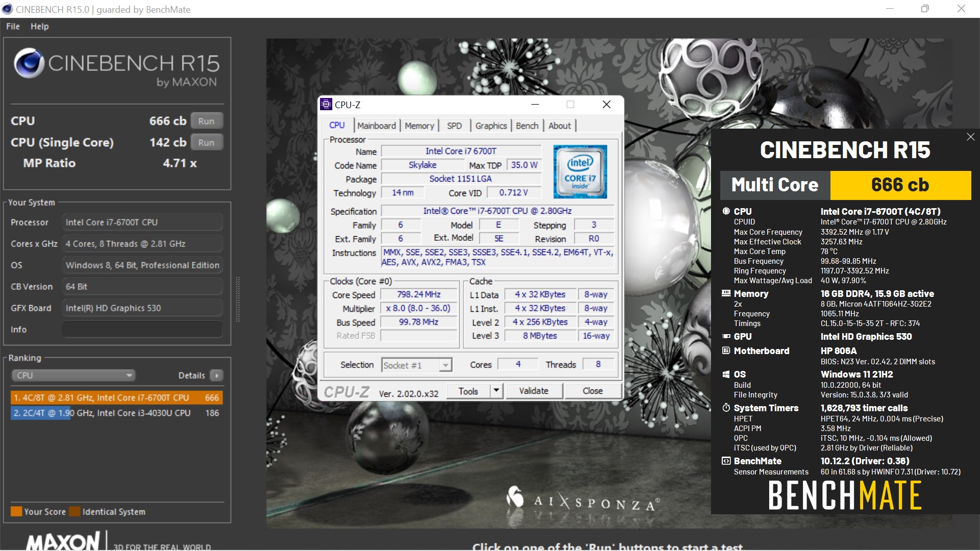This screenshot has height=551, width=980.
Task: Expand the CPU-Z Tools dropdown arrow
Action: (x=496, y=391)
